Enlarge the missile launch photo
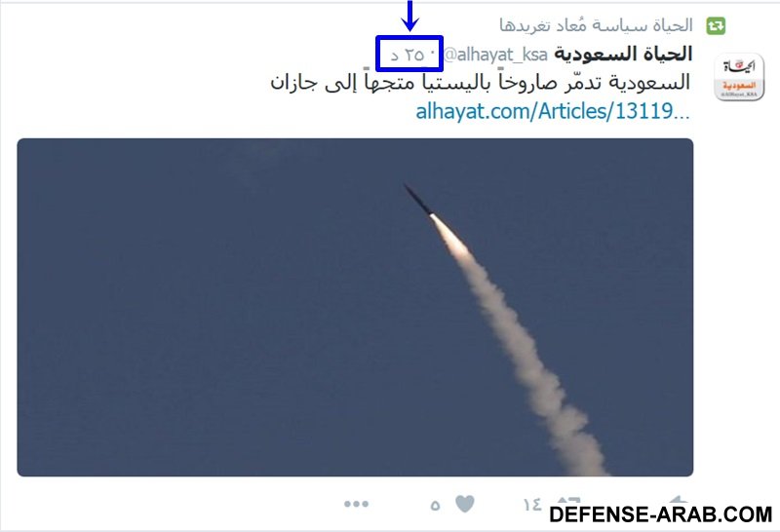The width and height of the screenshot is (780, 532). [355, 307]
